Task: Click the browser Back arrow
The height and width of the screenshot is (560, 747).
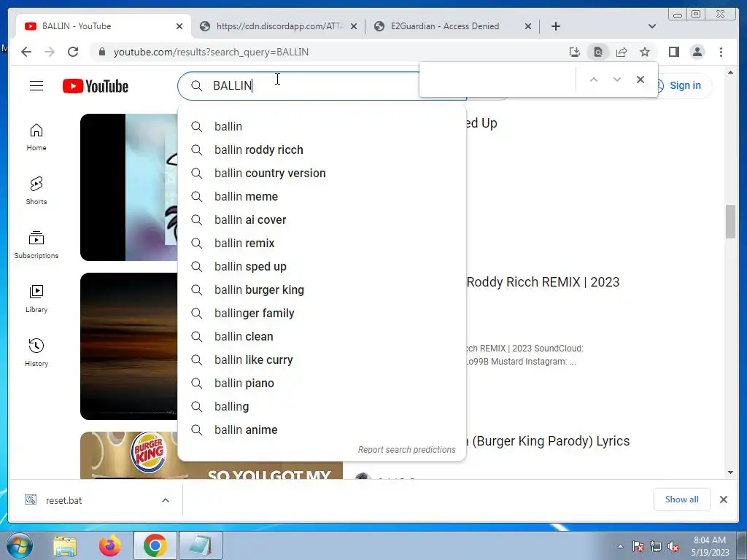Action: click(26, 52)
